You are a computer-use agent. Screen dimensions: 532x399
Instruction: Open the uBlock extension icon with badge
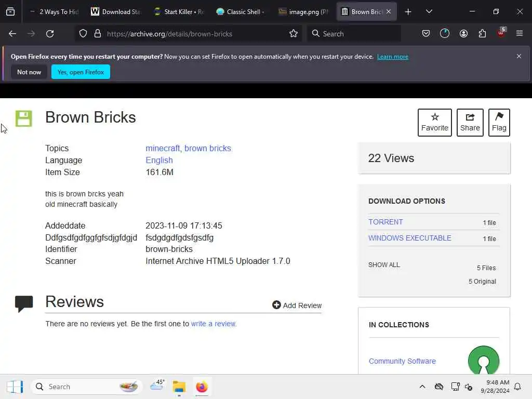[x=501, y=33]
